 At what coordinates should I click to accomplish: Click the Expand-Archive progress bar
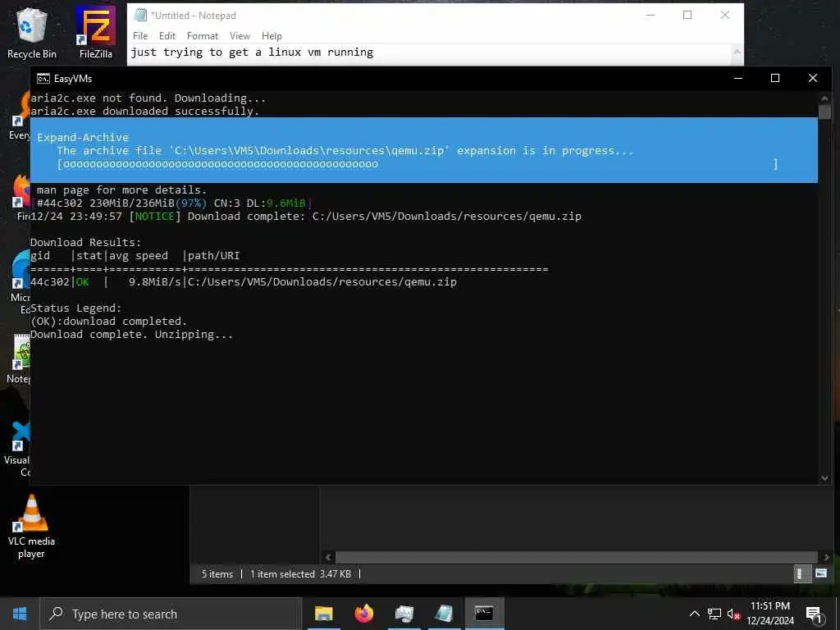418,164
